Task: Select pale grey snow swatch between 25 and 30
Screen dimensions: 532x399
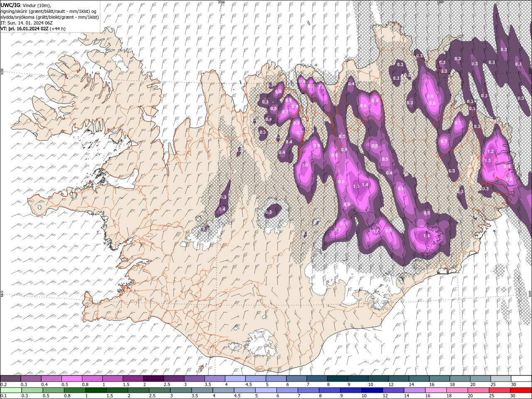Action: click(501, 379)
